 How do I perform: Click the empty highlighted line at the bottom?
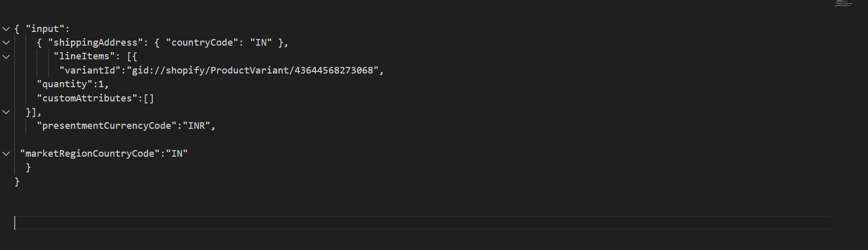tap(405, 223)
